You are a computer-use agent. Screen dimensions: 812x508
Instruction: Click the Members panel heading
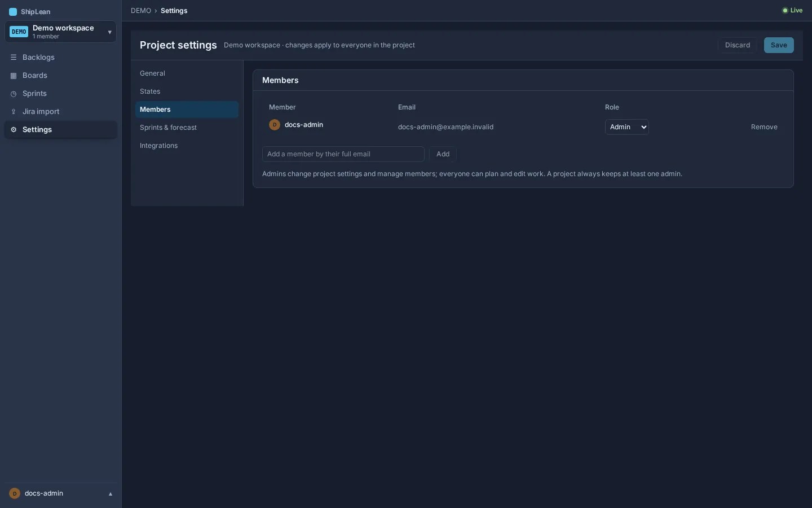(x=280, y=80)
